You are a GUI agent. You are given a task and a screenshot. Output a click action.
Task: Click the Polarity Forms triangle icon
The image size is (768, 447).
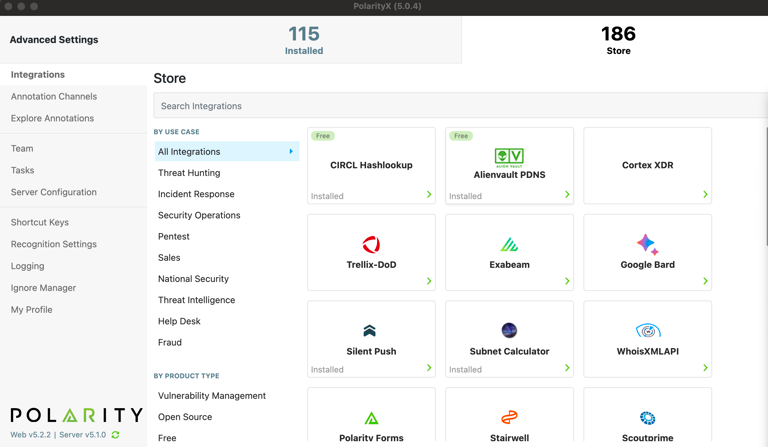click(371, 418)
